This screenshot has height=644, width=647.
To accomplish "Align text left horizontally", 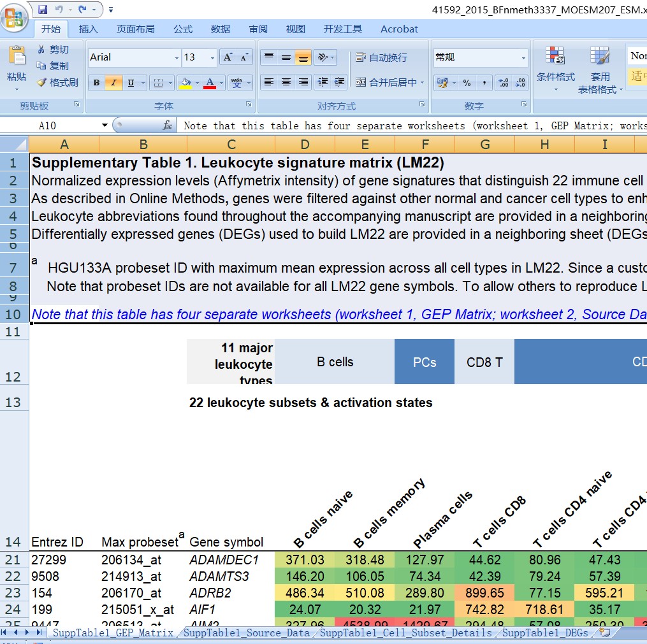I will (x=269, y=82).
